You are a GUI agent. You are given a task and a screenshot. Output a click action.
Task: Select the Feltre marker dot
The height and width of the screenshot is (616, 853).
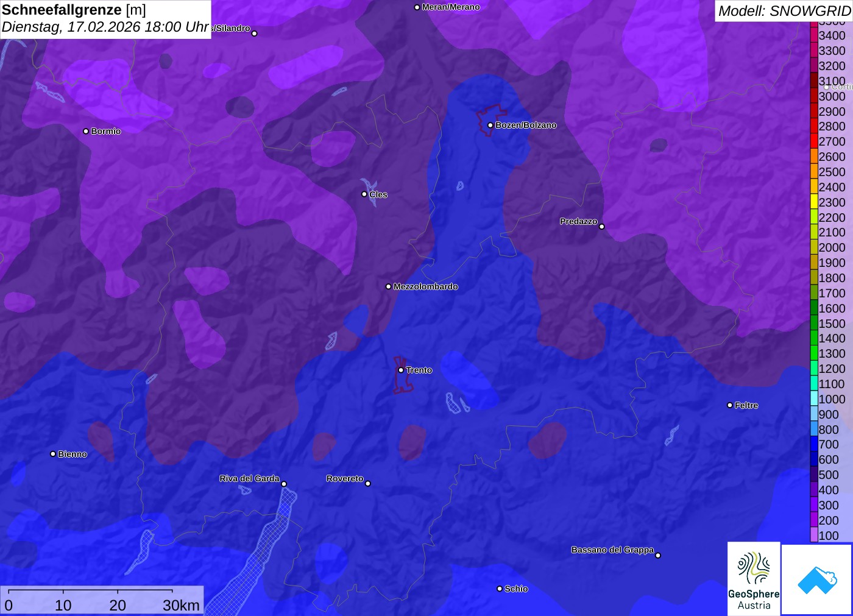coord(730,405)
